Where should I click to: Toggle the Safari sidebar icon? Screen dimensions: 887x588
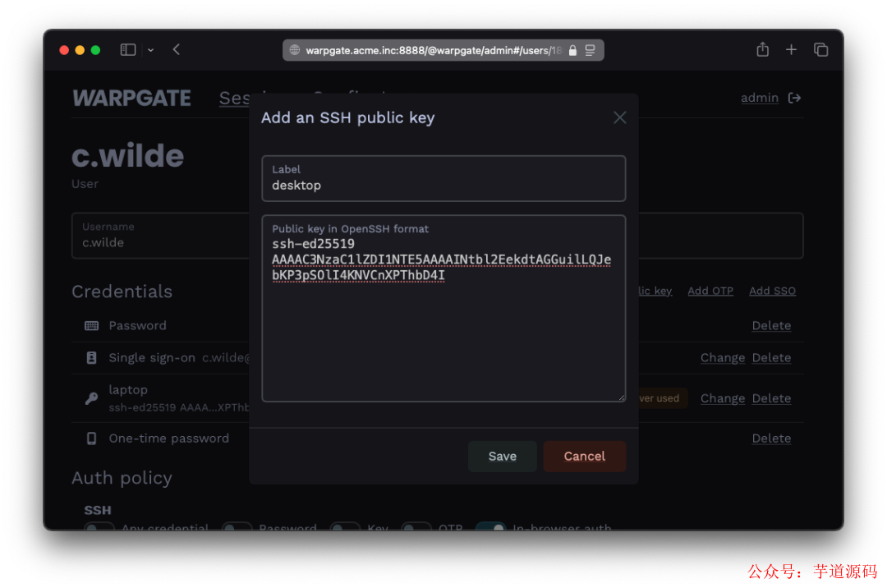(x=128, y=50)
